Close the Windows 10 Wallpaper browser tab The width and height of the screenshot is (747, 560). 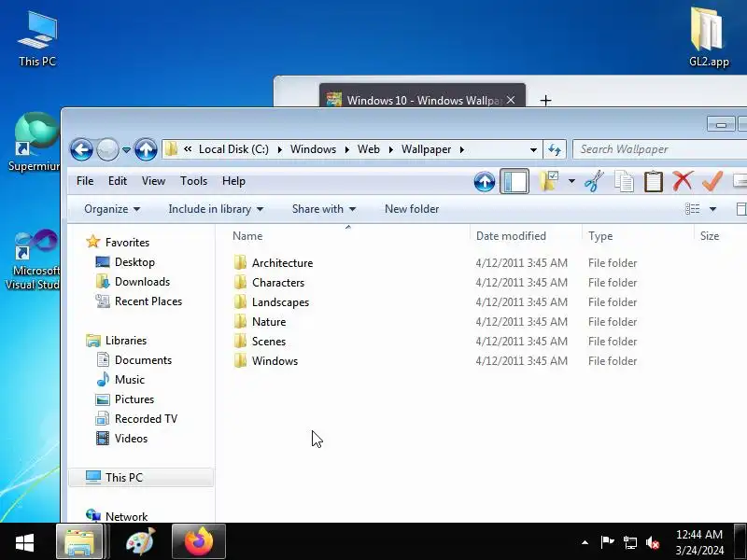pos(511,100)
